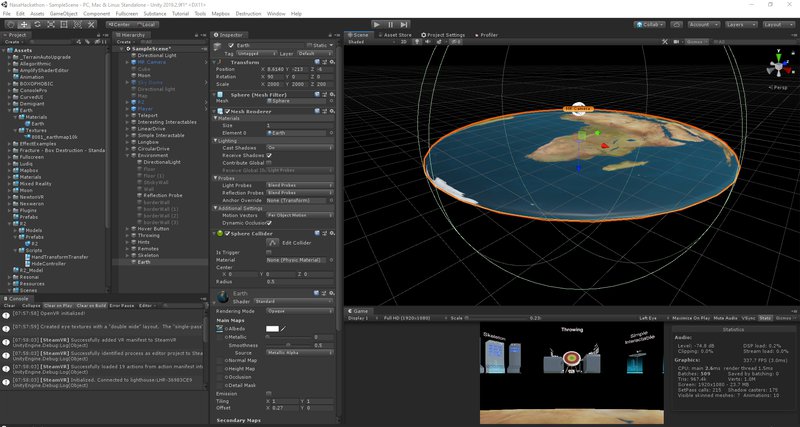
Task: Select the Move tool in toolbar
Action: (x=22, y=24)
